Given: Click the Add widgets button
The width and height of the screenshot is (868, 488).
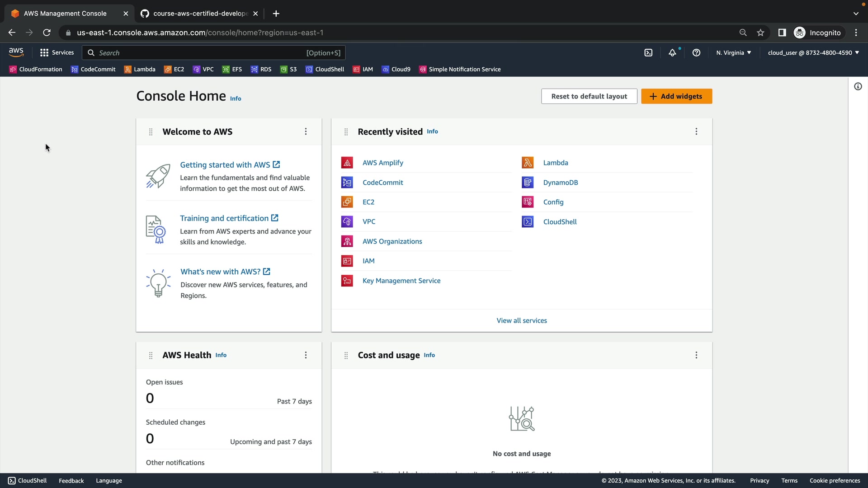Looking at the screenshot, I should tap(676, 96).
